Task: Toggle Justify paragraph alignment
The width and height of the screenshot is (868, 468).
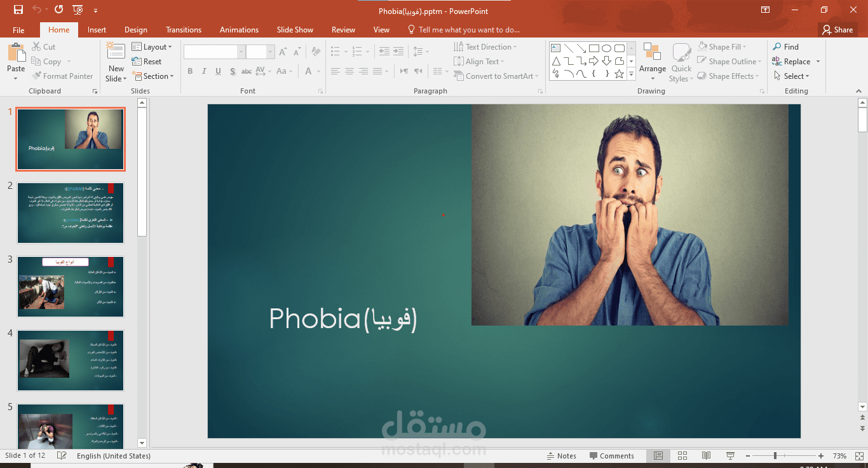Action: 377,71
